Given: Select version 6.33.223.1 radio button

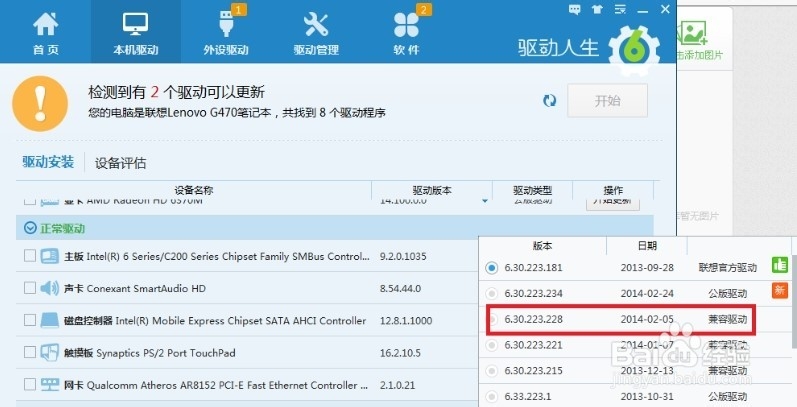Looking at the screenshot, I should pos(492,396).
